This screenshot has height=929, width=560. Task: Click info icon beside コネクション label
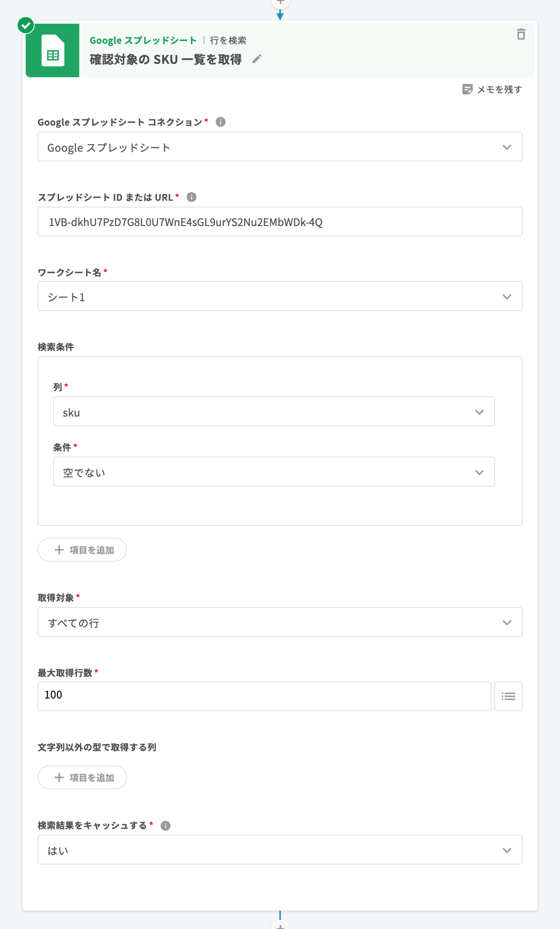click(220, 122)
